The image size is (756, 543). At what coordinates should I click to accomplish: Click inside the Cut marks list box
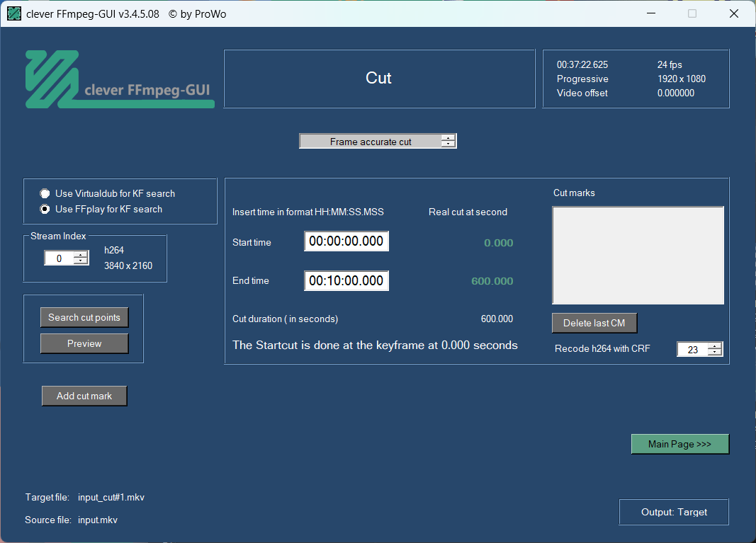pos(638,256)
